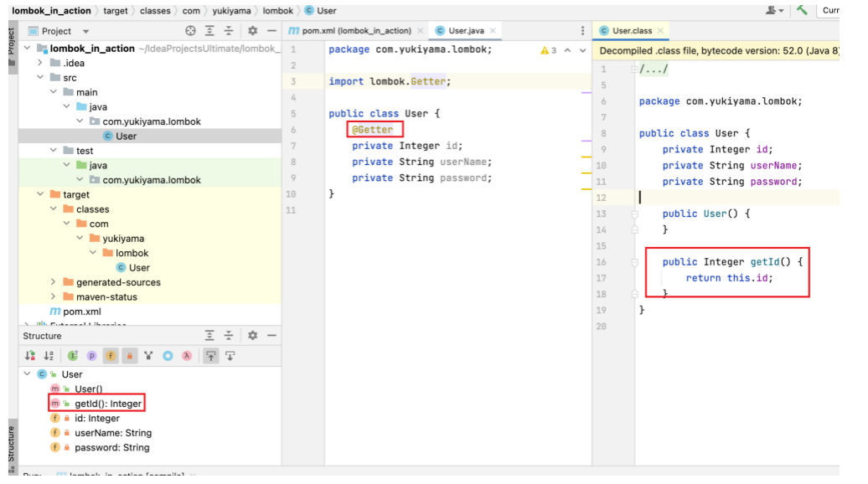Collapse the src folder
The width and height of the screenshot is (868, 484).
click(x=40, y=77)
